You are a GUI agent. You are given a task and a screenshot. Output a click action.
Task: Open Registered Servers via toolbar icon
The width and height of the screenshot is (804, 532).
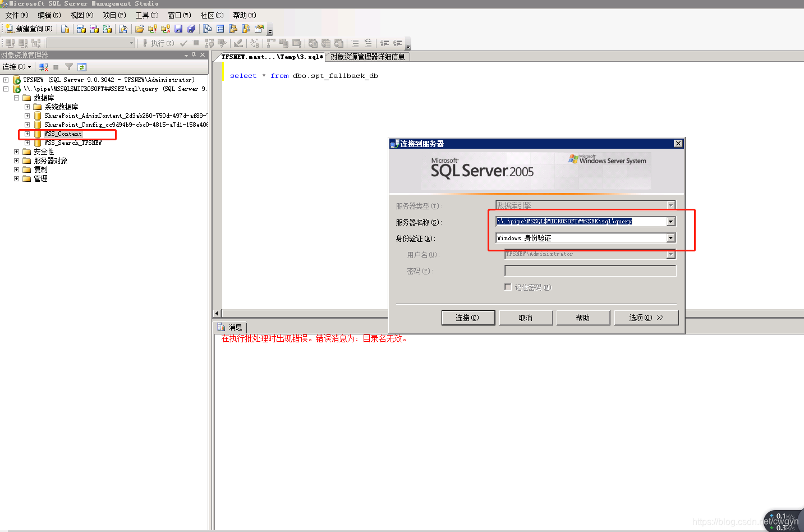coord(208,29)
